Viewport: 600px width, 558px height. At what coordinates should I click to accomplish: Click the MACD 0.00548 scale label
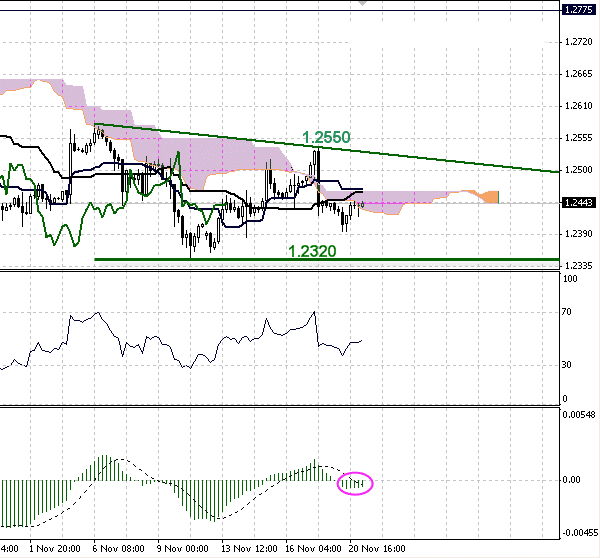coord(579,414)
